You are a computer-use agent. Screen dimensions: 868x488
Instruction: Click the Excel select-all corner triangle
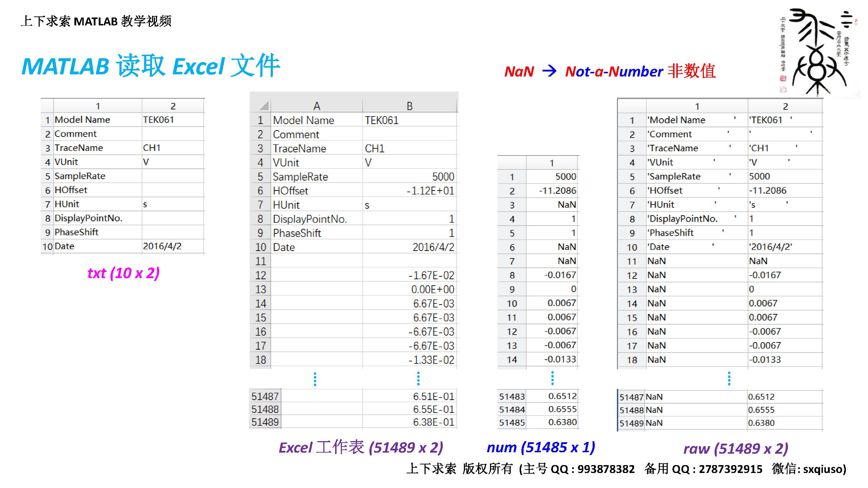(264, 106)
